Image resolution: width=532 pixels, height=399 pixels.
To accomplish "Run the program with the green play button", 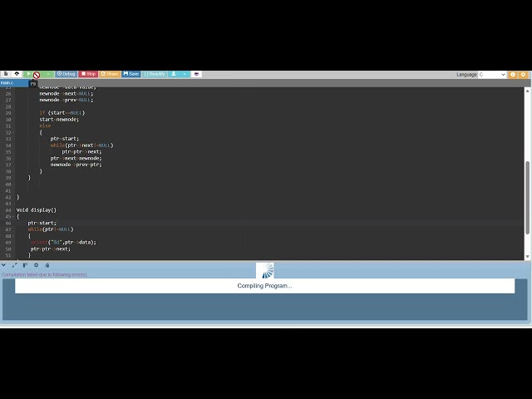I will (x=29, y=74).
